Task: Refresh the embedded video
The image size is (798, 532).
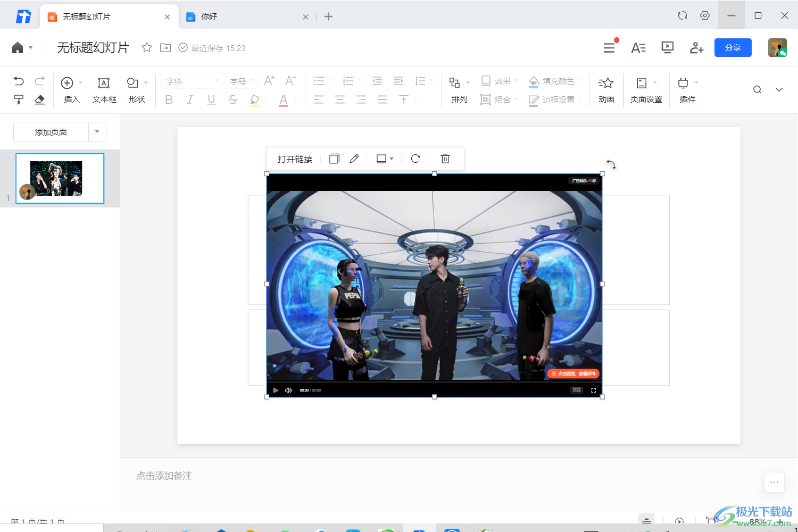Action: tap(415, 159)
